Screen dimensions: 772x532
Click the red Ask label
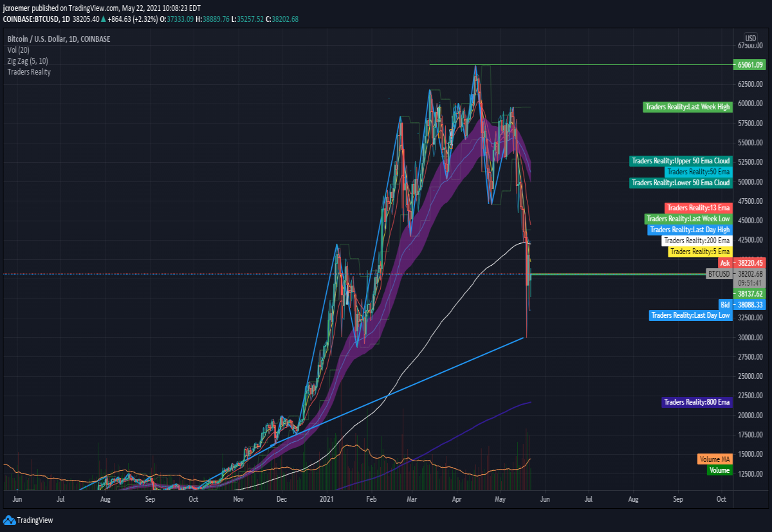(x=724, y=263)
